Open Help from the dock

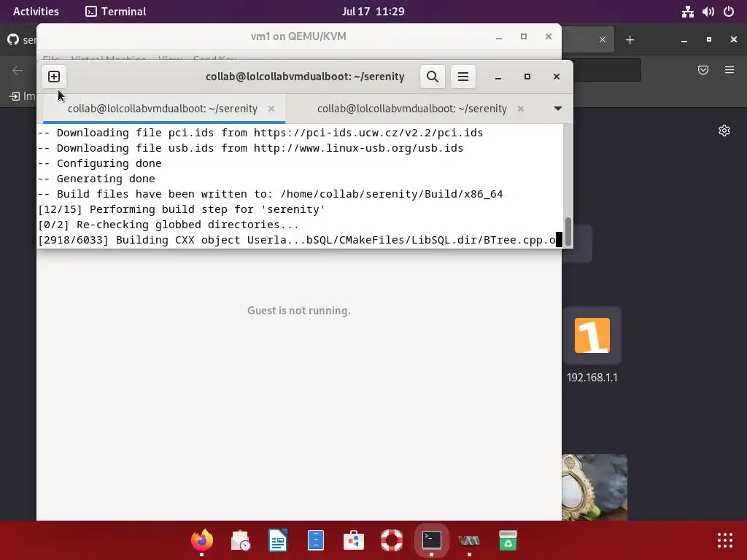[392, 540]
